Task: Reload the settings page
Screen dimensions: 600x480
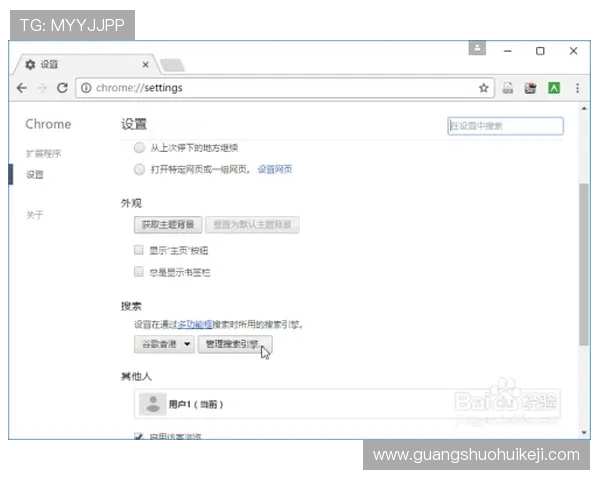Action: click(x=62, y=88)
